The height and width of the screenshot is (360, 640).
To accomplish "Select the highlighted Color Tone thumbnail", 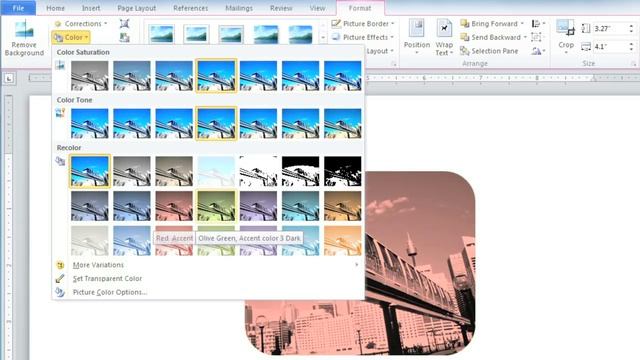I will click(x=216, y=124).
